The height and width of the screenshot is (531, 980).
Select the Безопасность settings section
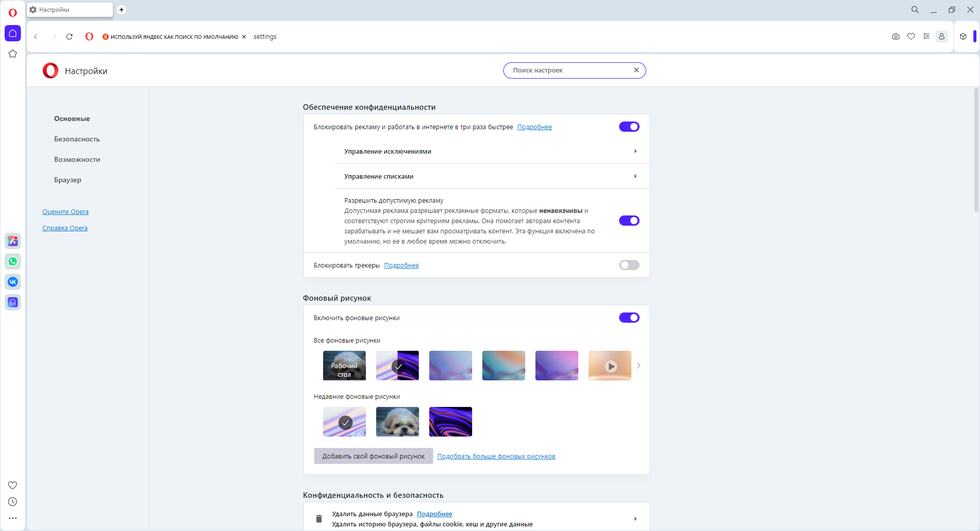(x=77, y=139)
